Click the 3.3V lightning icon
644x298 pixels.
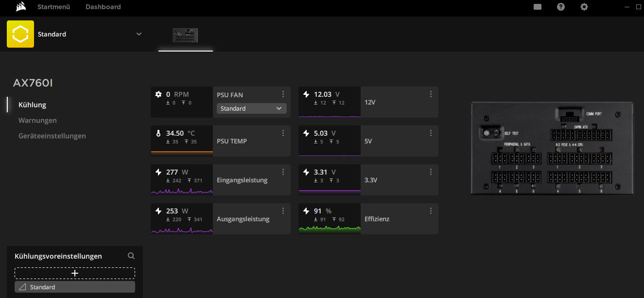click(x=306, y=172)
